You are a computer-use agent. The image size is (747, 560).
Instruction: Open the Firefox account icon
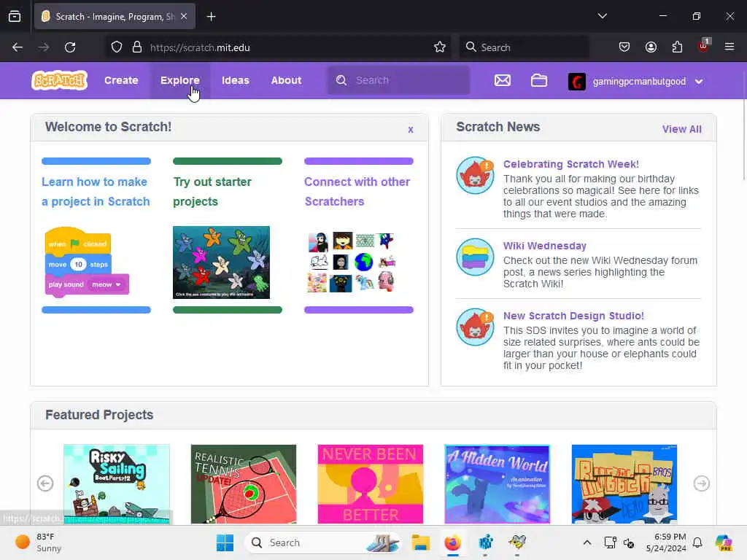(x=651, y=47)
